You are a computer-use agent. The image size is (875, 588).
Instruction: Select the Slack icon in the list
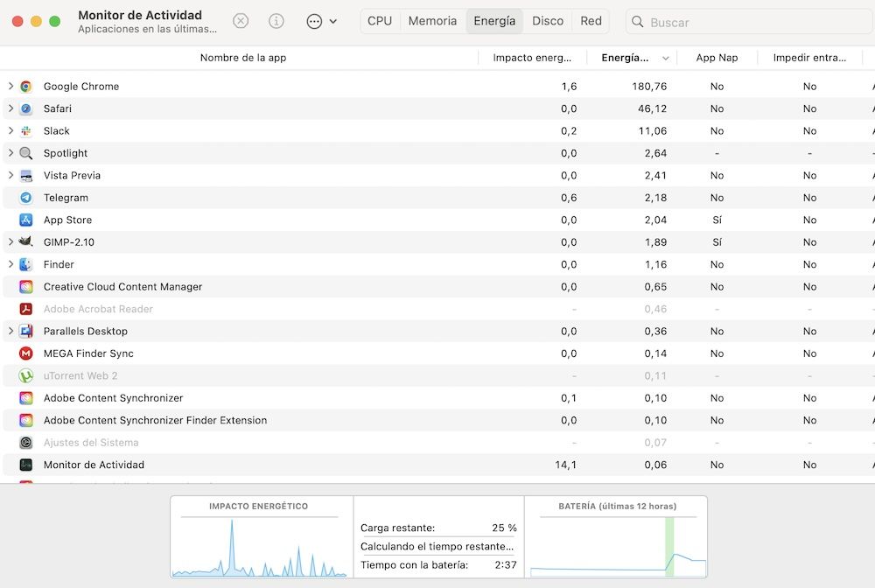click(26, 130)
